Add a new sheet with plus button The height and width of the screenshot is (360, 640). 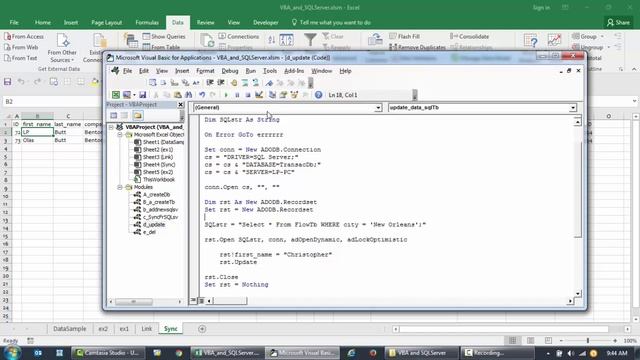click(x=202, y=329)
